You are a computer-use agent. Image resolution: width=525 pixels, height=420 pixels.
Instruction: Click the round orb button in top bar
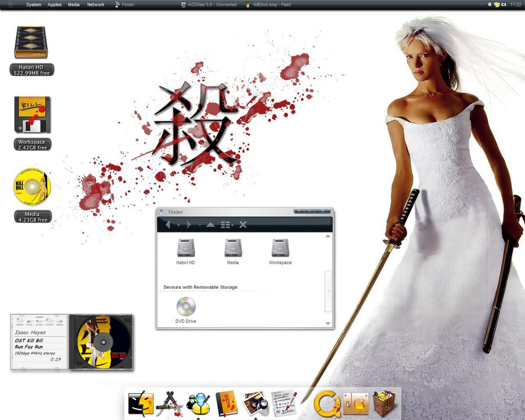pos(10,5)
